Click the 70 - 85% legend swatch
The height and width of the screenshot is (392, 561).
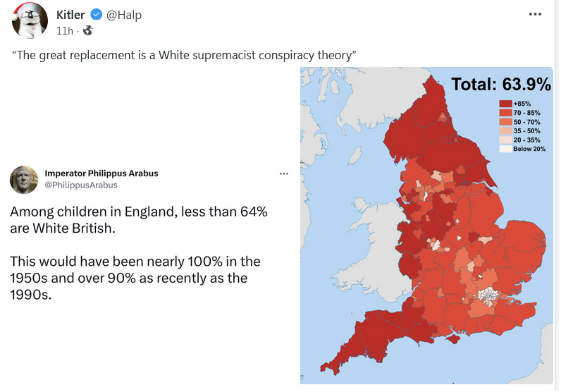coord(505,113)
